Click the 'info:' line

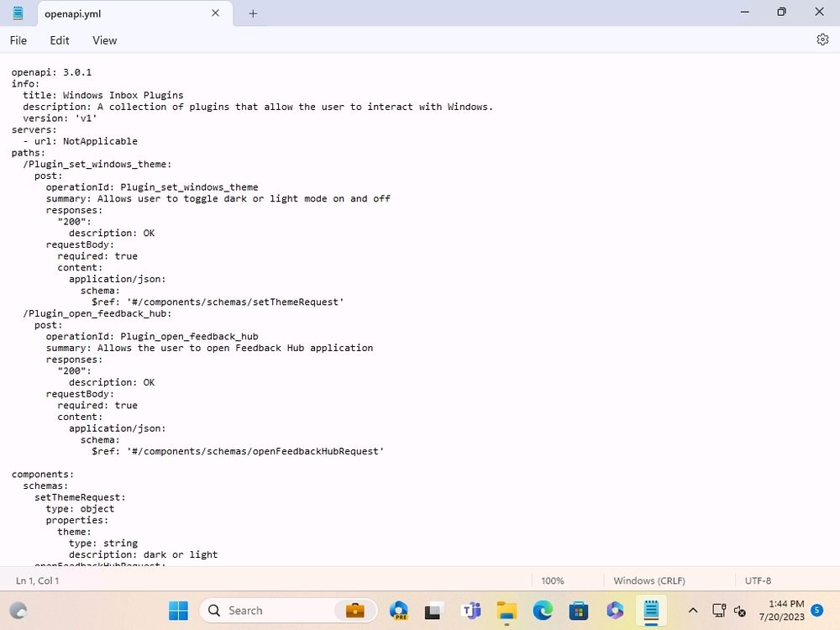(25, 84)
